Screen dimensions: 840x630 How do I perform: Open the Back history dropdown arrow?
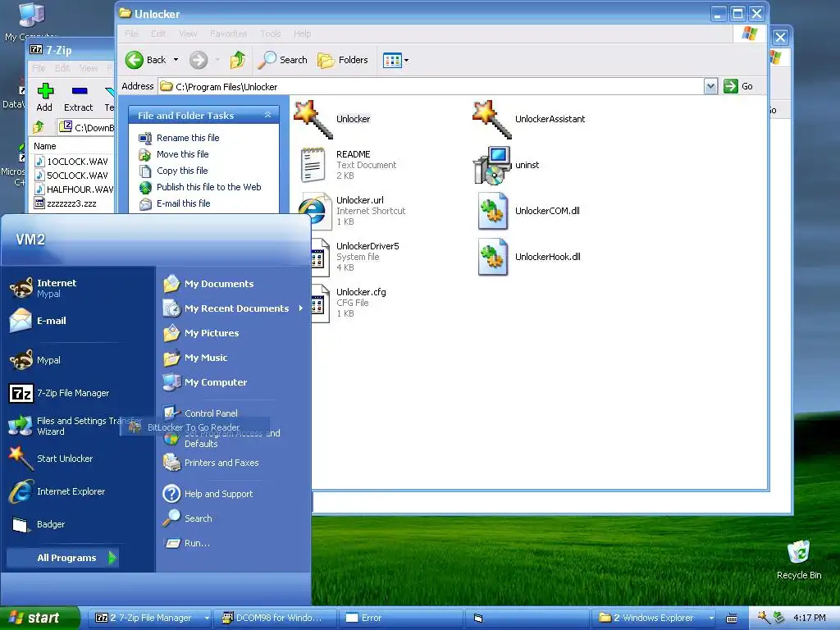[x=176, y=60]
